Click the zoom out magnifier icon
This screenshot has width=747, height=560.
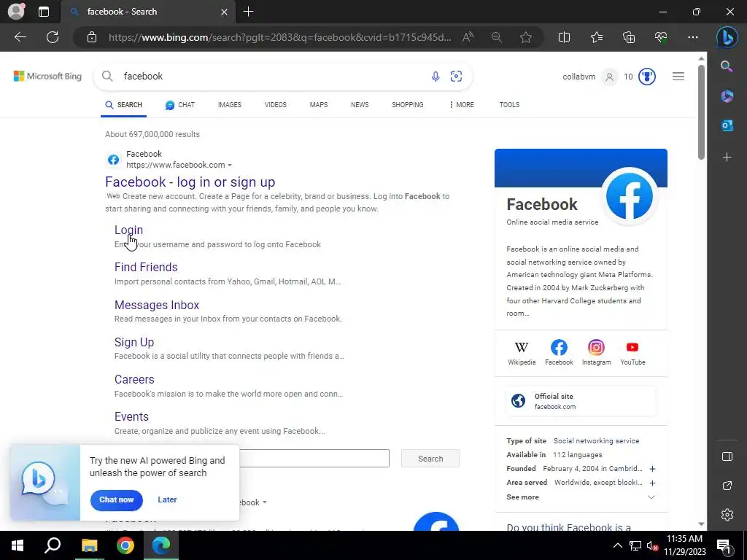[496, 37]
